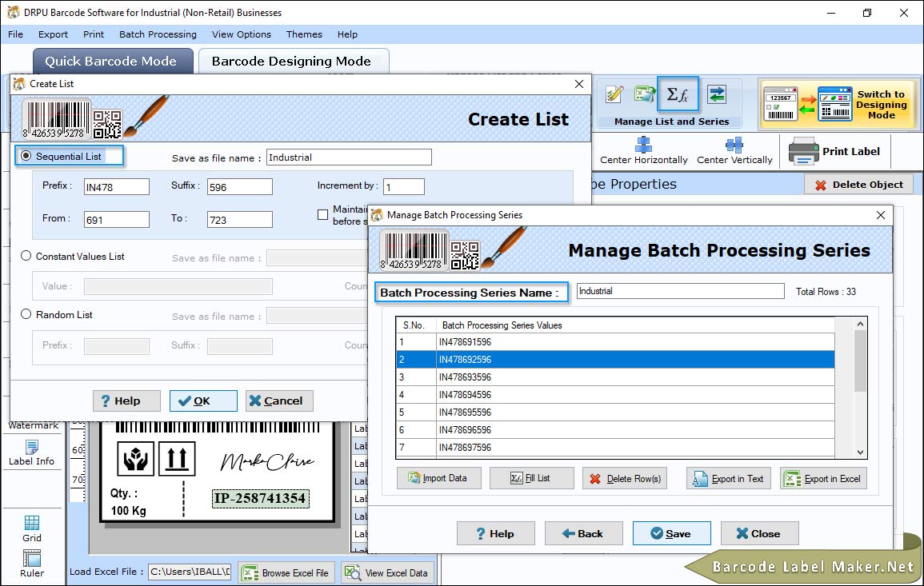Click the Increment by field
Viewport: 924px width, 586px height.
click(x=404, y=187)
